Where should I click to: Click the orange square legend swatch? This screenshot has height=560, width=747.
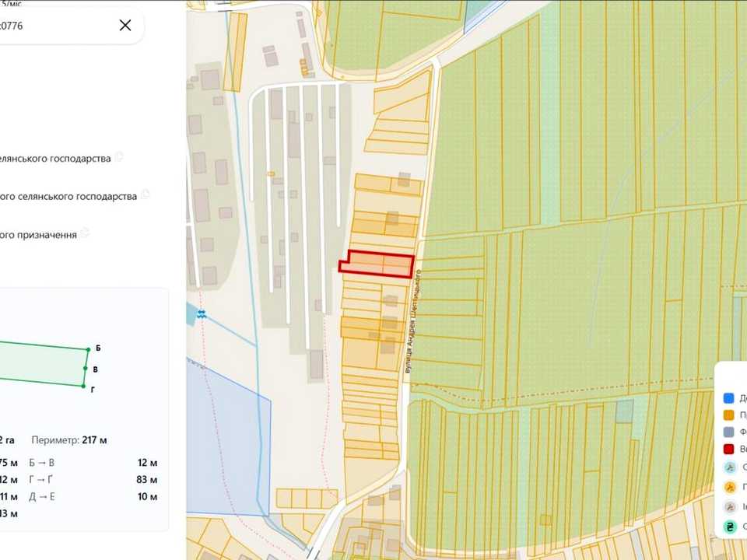728,415
